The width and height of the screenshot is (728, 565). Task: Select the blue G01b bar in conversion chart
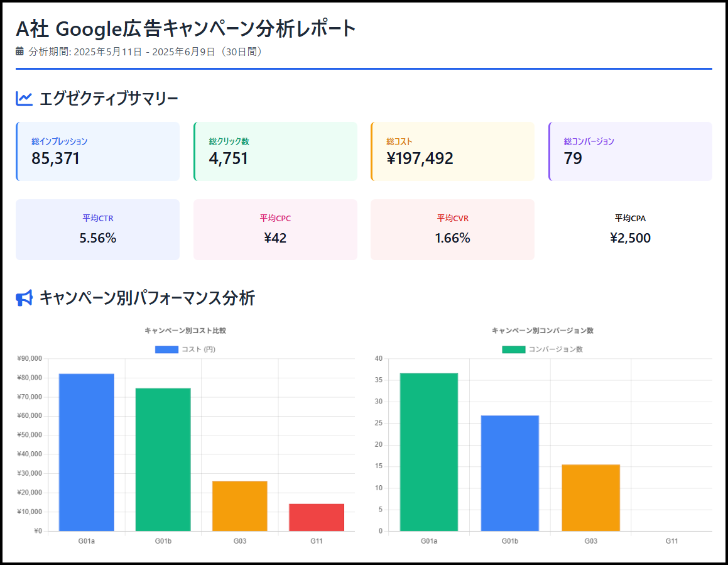pos(509,473)
